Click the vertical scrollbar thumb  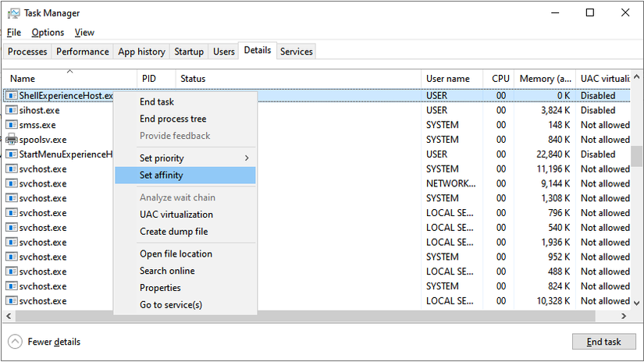(637, 156)
